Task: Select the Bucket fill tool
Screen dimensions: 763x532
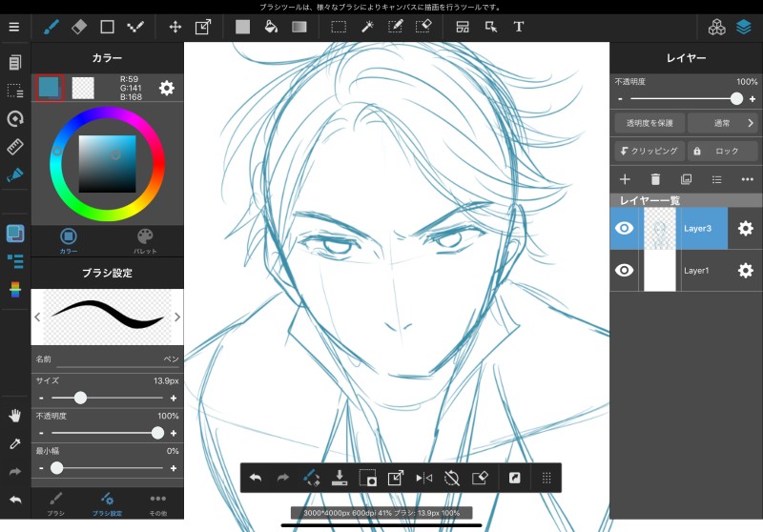Action: point(271,27)
